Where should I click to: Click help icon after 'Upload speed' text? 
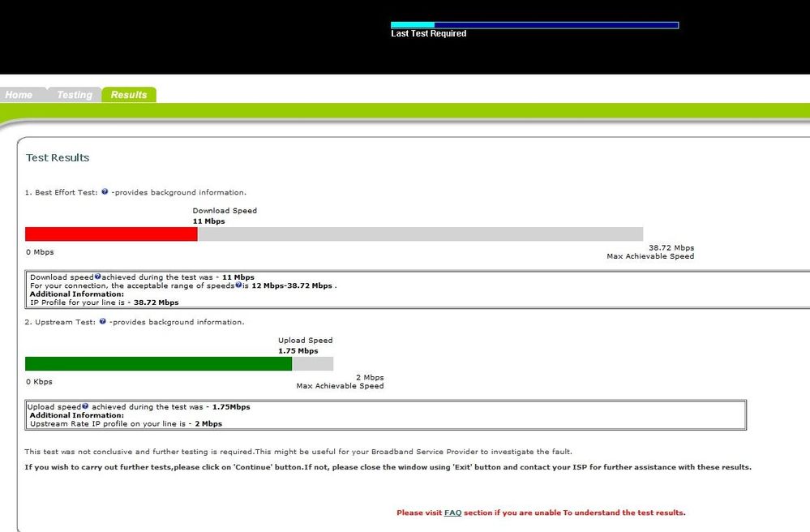click(85, 406)
